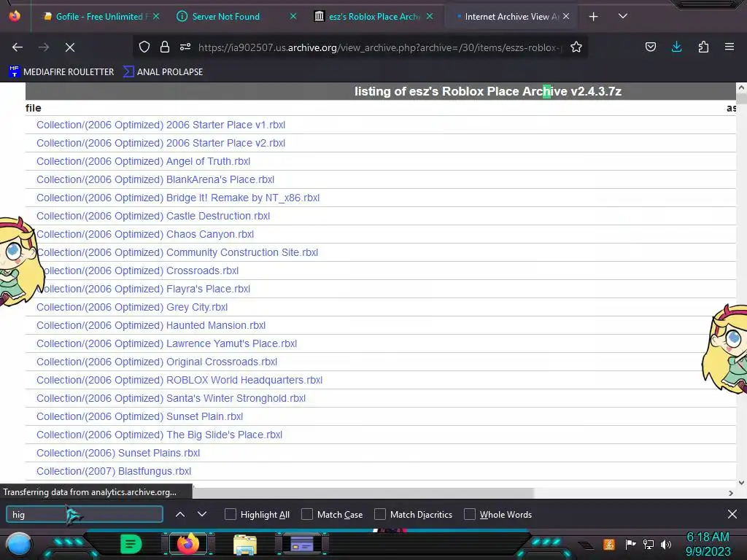Click the padlock site security icon
This screenshot has width=747, height=560.
point(165,47)
